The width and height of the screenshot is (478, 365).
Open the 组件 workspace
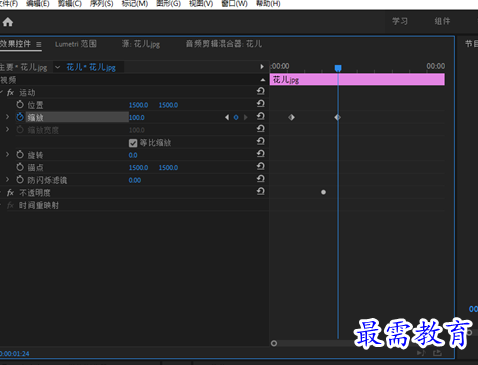442,21
